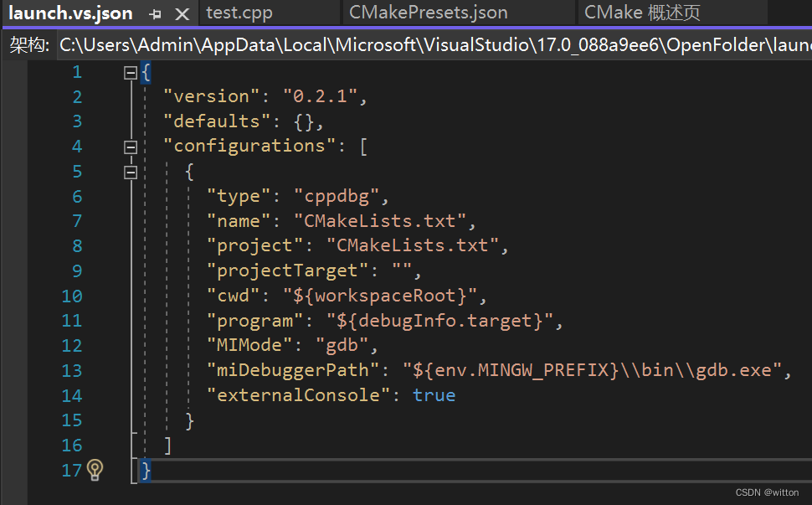This screenshot has width=812, height=505.
Task: Click the lightbulb quick actions icon
Action: 94,470
